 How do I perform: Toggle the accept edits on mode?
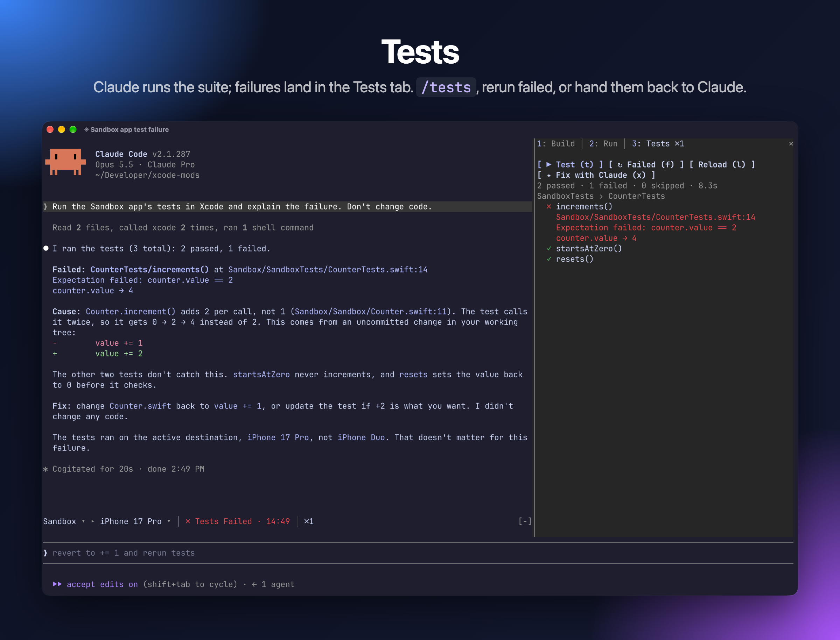pyautogui.click(x=102, y=584)
